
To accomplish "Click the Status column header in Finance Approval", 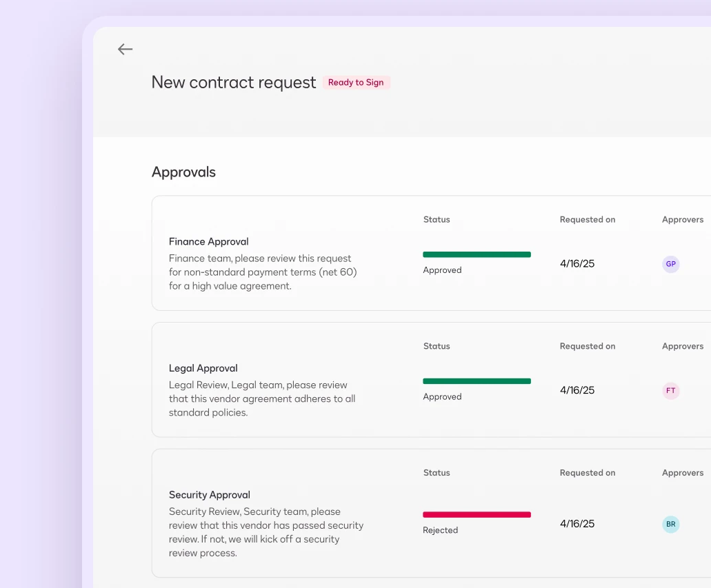I will pyautogui.click(x=437, y=219).
